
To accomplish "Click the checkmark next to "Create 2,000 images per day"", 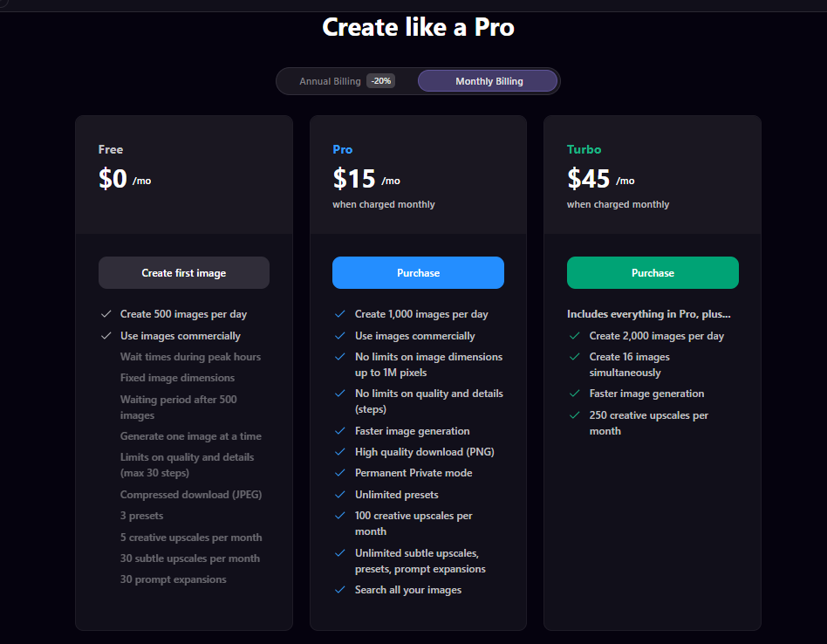I will pyautogui.click(x=575, y=335).
